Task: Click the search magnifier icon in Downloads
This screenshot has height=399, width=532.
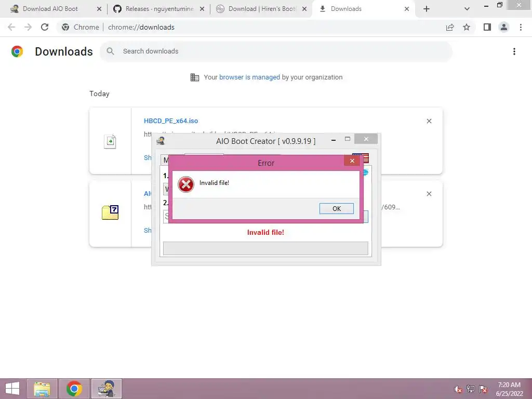Action: (x=110, y=51)
